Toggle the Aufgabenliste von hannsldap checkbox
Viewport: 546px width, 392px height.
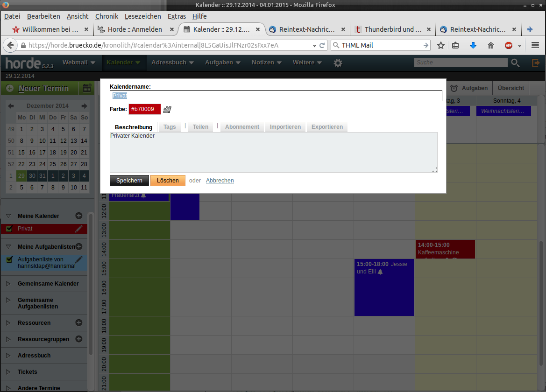coord(10,259)
